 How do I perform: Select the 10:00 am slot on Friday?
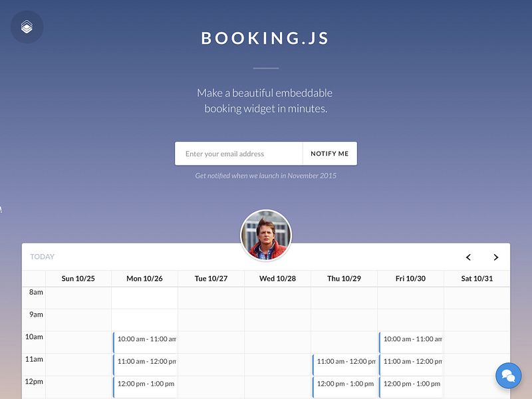[411, 340]
